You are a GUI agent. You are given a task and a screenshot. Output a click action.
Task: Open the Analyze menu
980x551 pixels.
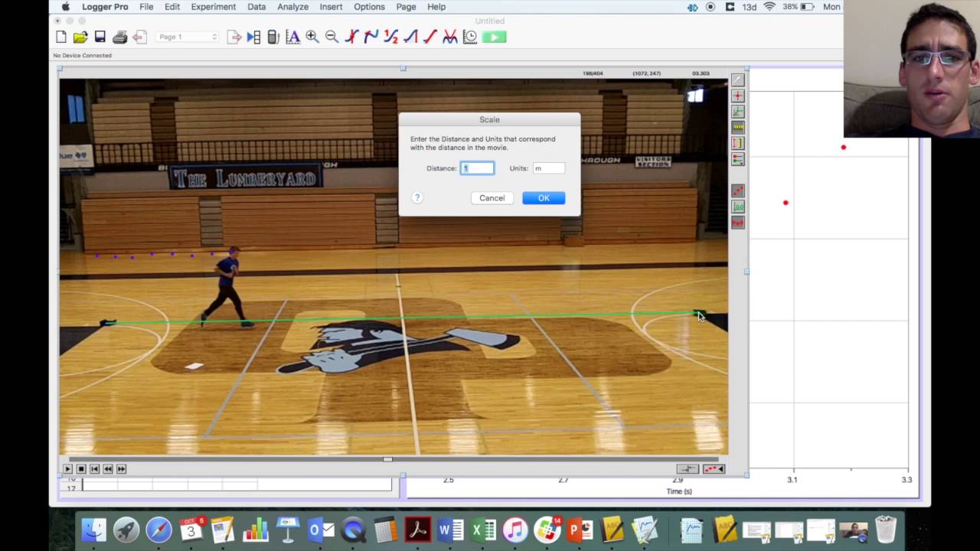pos(292,7)
